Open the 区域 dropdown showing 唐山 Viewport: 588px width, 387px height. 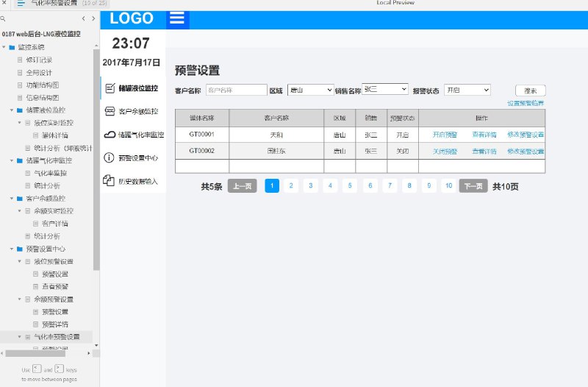click(x=310, y=90)
